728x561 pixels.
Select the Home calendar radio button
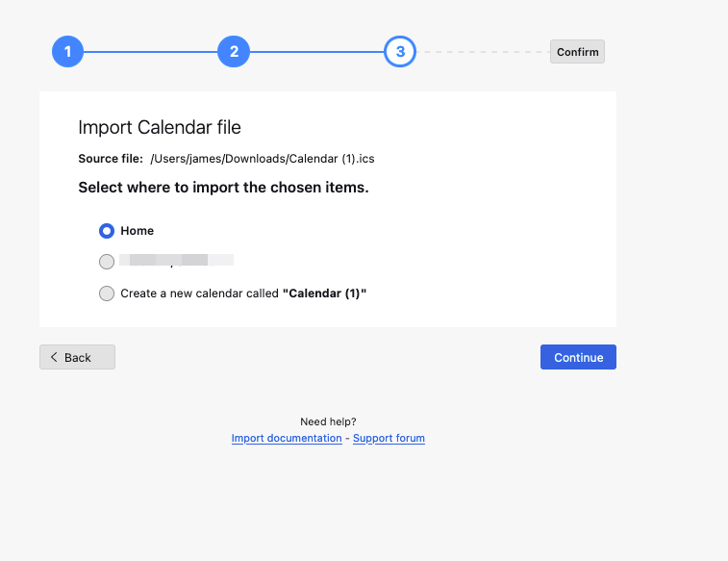click(x=107, y=231)
